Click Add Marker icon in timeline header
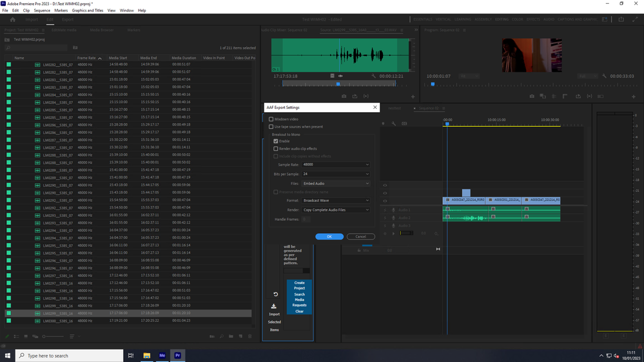Viewport: 644px width, 362px height. (383, 124)
